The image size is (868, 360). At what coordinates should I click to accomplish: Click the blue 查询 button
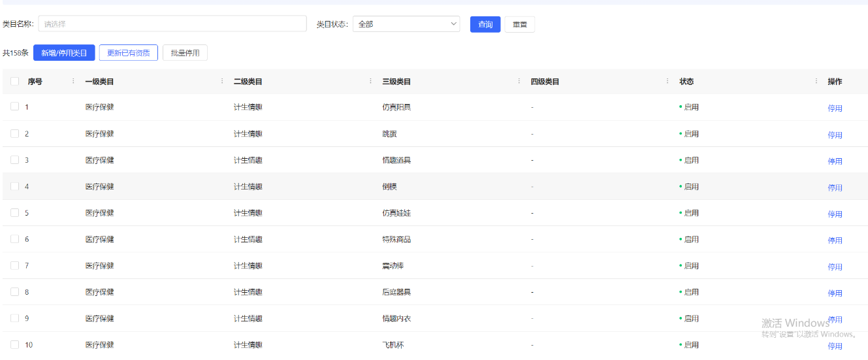(485, 24)
